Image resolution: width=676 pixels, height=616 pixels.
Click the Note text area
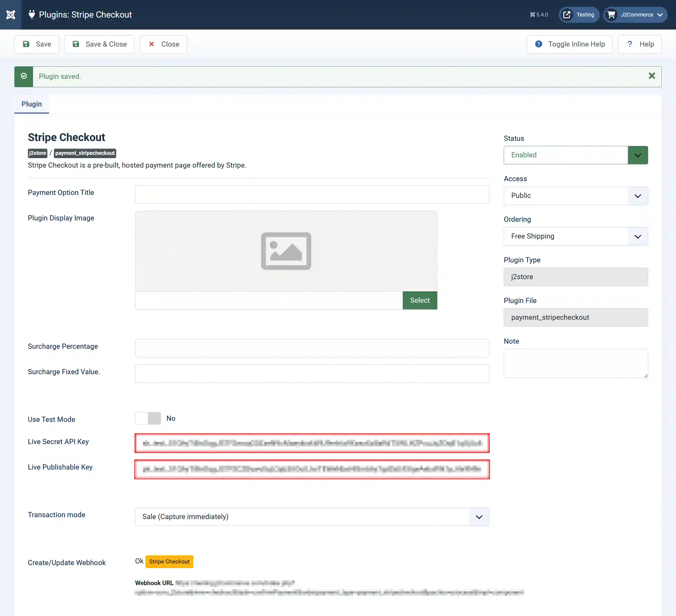click(576, 363)
